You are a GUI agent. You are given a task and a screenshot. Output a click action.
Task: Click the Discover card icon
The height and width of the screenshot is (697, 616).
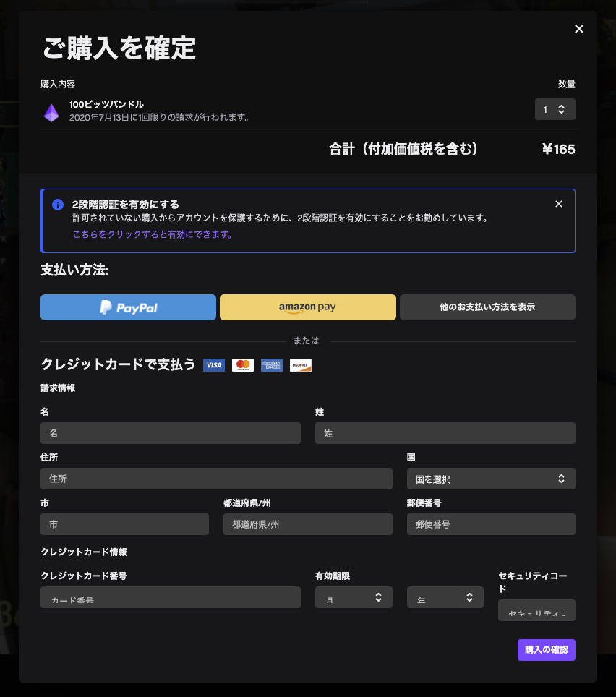pyautogui.click(x=300, y=365)
